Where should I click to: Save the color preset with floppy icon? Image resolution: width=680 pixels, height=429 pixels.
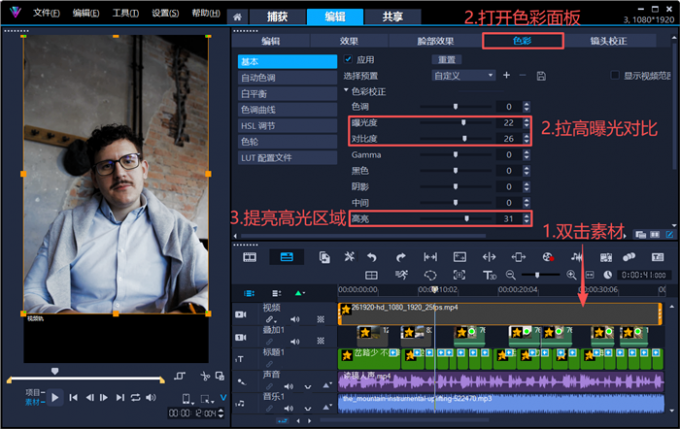pyautogui.click(x=541, y=76)
